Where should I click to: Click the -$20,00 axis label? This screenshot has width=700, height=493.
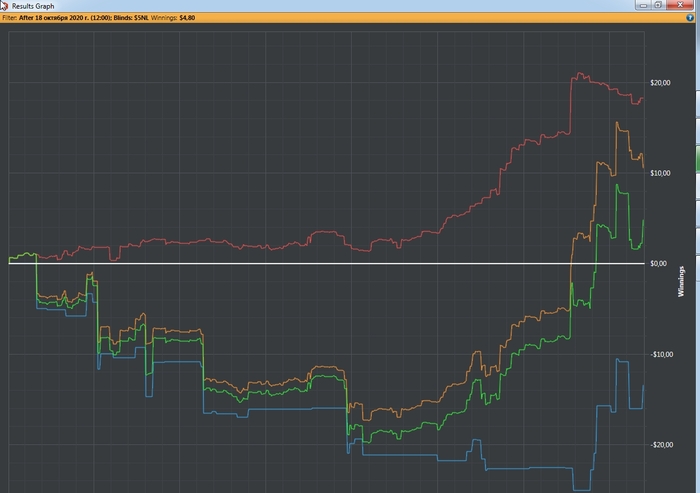(x=662, y=445)
